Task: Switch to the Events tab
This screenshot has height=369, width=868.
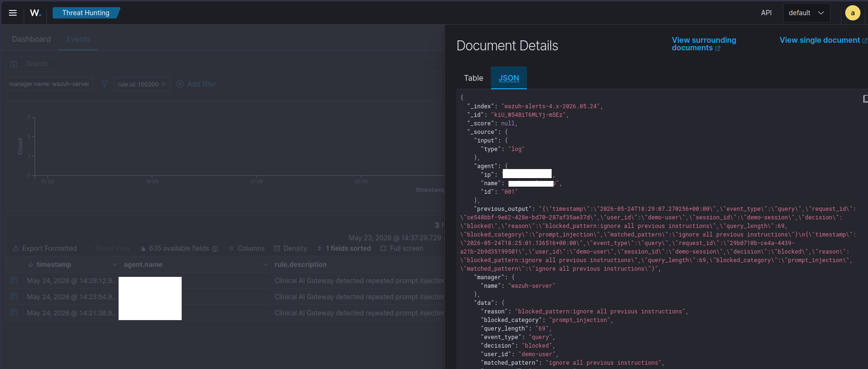Action: 78,39
